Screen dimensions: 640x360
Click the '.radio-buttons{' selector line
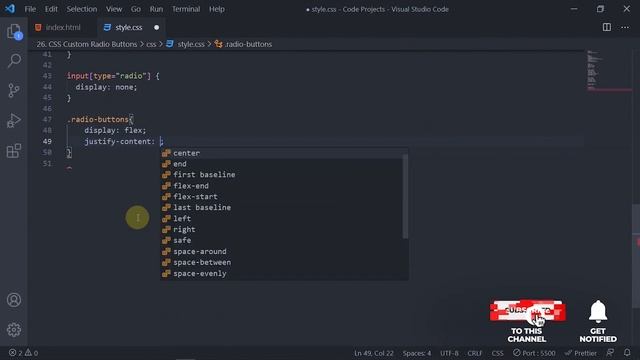[x=100, y=120]
